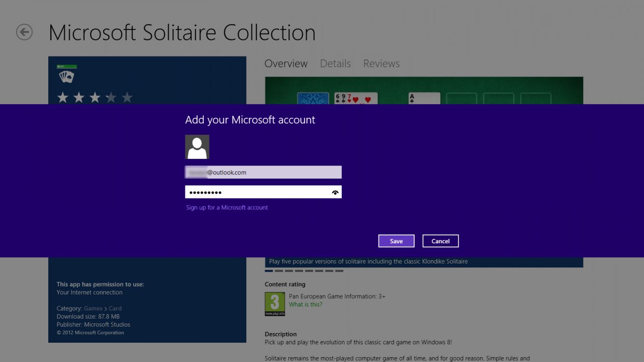The height and width of the screenshot is (362, 644).
Task: Click the account avatar placeholder image
Action: pyautogui.click(x=197, y=147)
